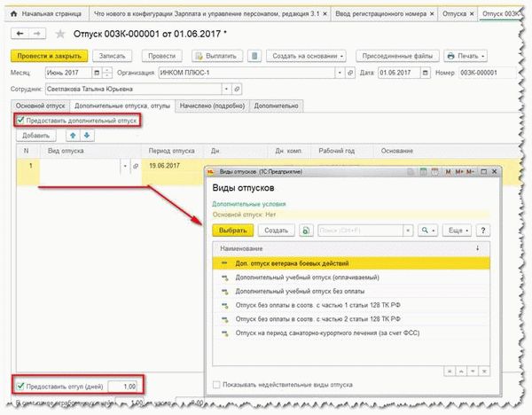Viewport: 532px width, 415px height.
Task: Enable Показывать недействительные виды отпуска checkbox
Action: point(216,385)
